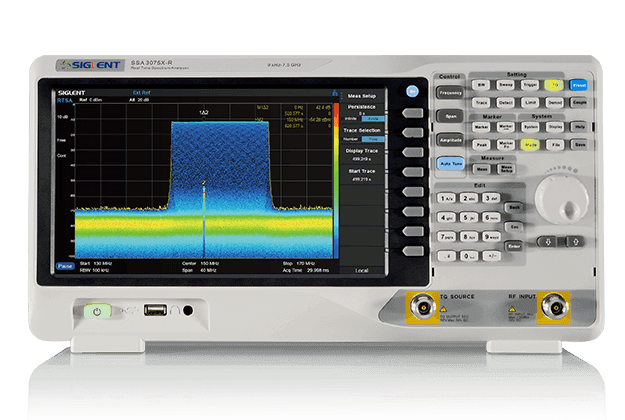Click the File key
The height and width of the screenshot is (420, 625).
(555, 145)
